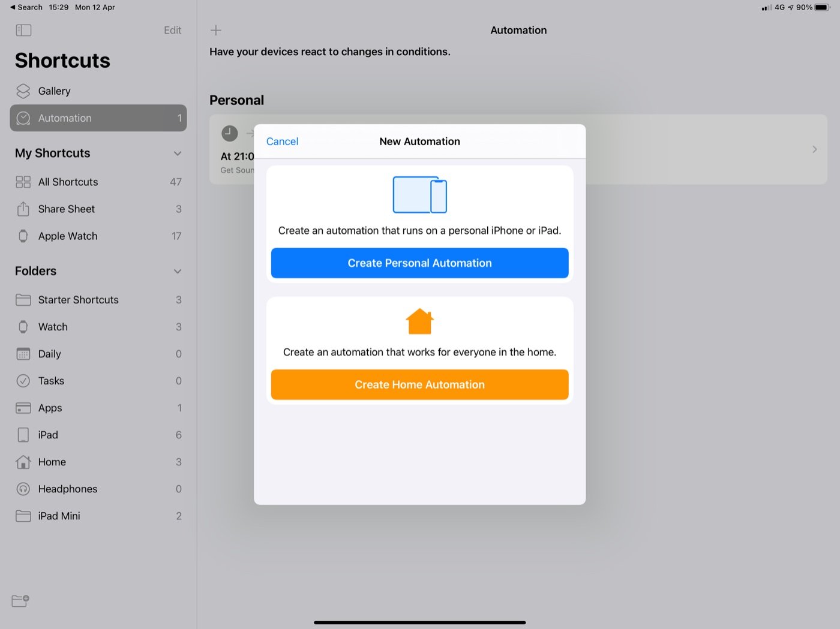Open the Gallery section icon

(x=23, y=91)
